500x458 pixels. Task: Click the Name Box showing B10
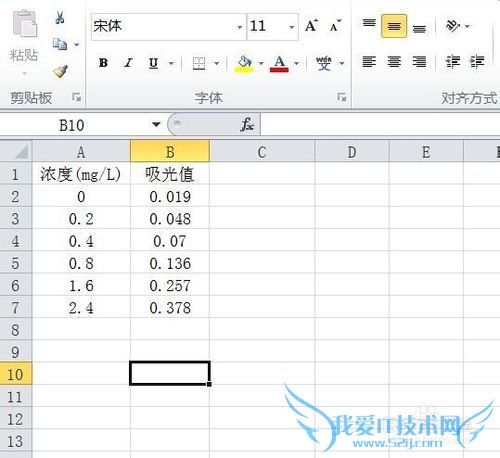(x=72, y=125)
